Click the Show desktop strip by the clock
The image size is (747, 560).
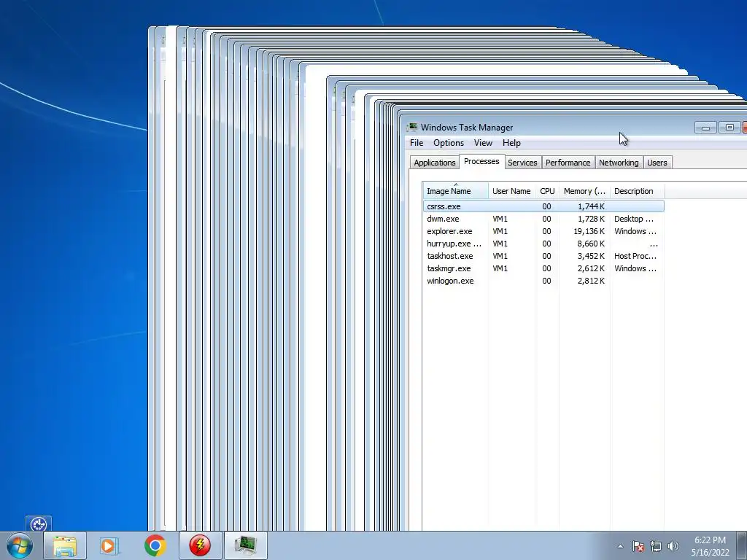742,545
